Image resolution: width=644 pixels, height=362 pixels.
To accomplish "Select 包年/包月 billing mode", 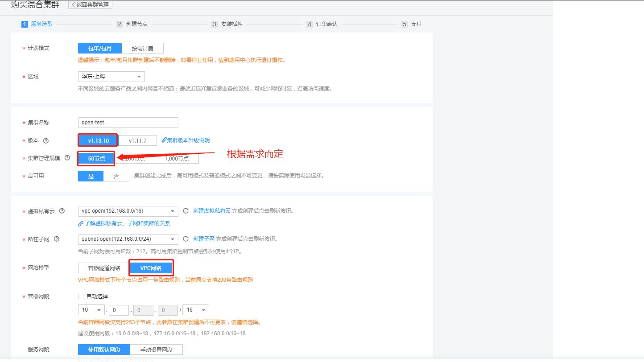I will pos(100,48).
